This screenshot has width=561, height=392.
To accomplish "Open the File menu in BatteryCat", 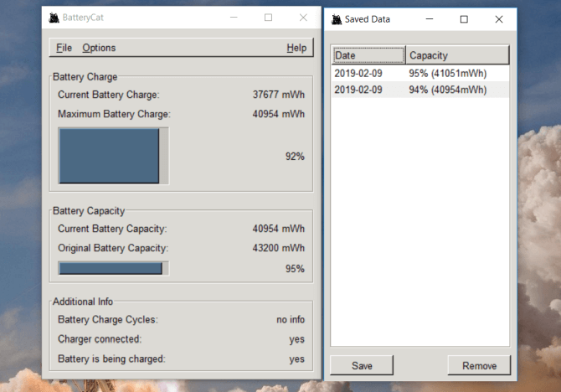I will [x=64, y=48].
